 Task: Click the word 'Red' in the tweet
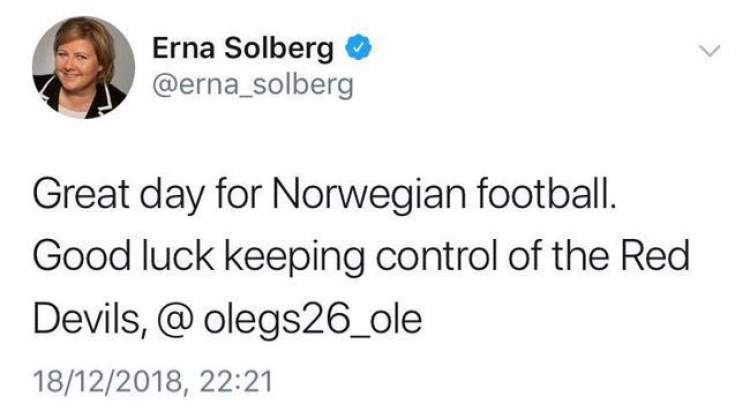[x=659, y=258]
